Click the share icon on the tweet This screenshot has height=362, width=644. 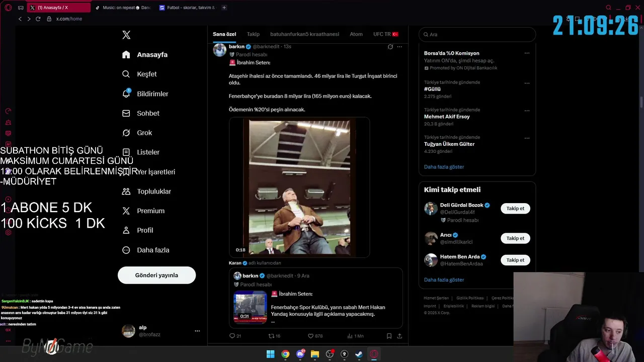[x=399, y=336]
